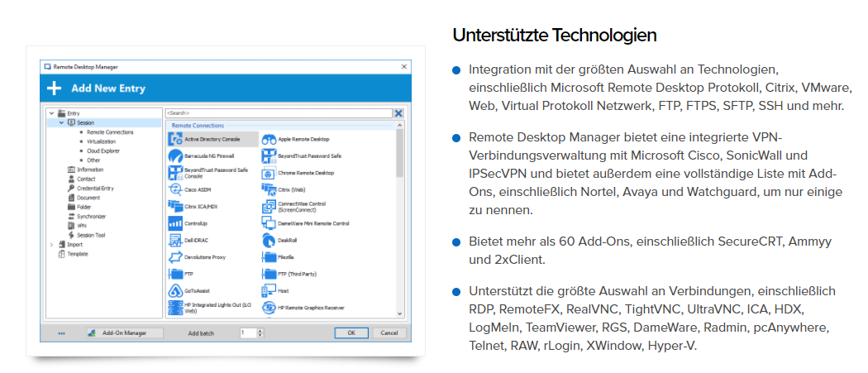Expand the Import tree node
Viewport: 868px width, 373px height.
[x=51, y=245]
